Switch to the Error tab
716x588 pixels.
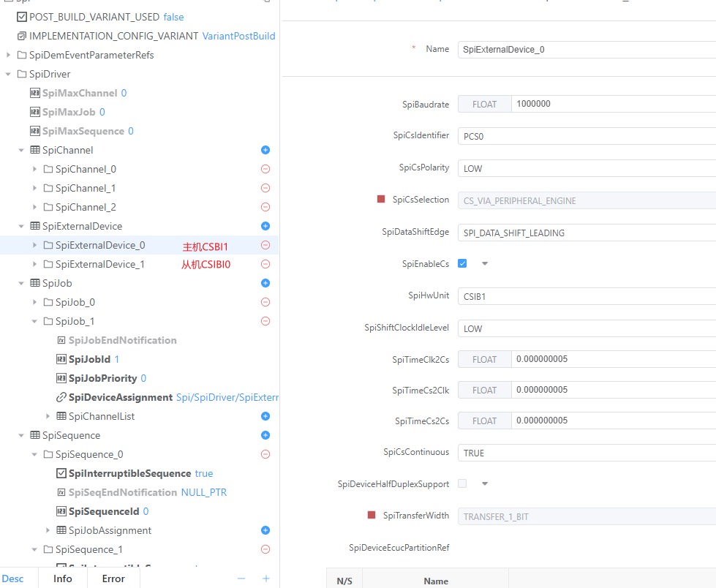(x=113, y=579)
